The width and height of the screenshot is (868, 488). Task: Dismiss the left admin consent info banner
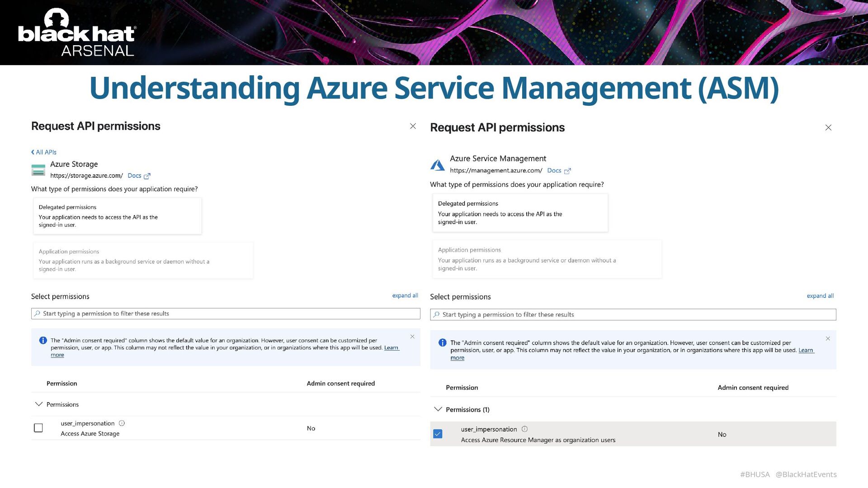tap(412, 337)
